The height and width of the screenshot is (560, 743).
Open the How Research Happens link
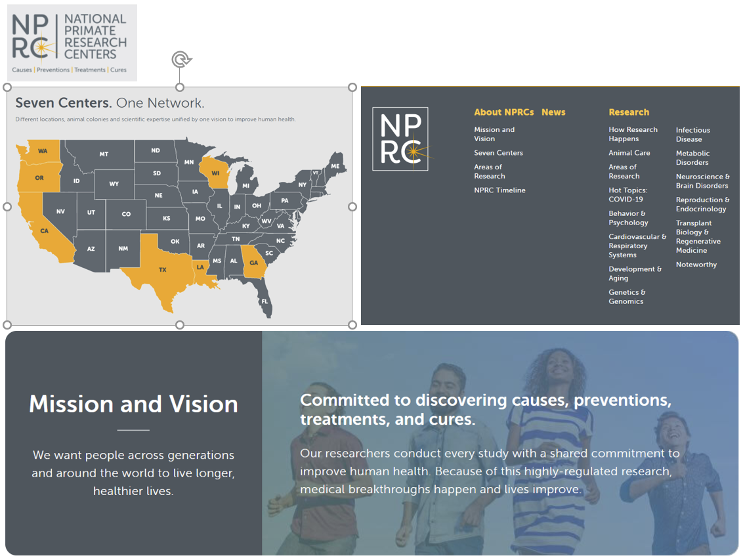click(x=633, y=134)
